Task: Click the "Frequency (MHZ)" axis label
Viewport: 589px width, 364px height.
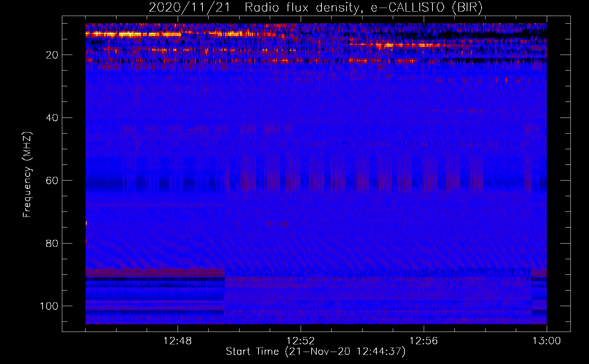Action: point(27,175)
